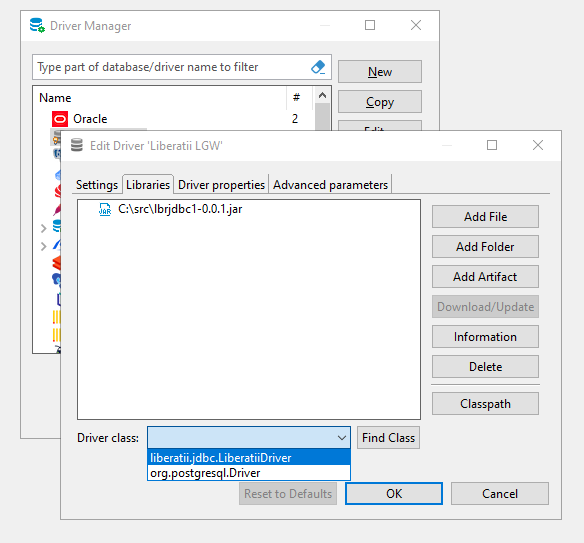This screenshot has height=543, width=584.
Task: Select the Oracle driver icon
Action: pos(60,119)
